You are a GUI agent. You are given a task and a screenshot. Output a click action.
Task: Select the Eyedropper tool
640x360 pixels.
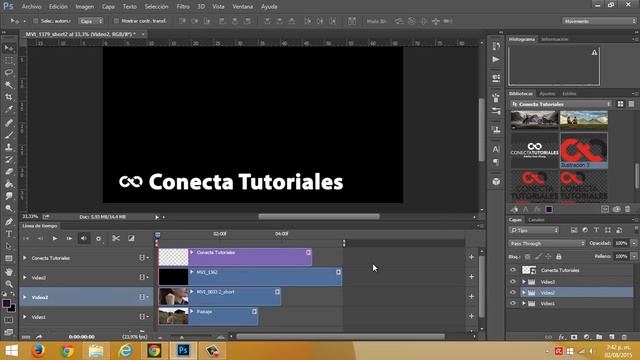point(9,109)
